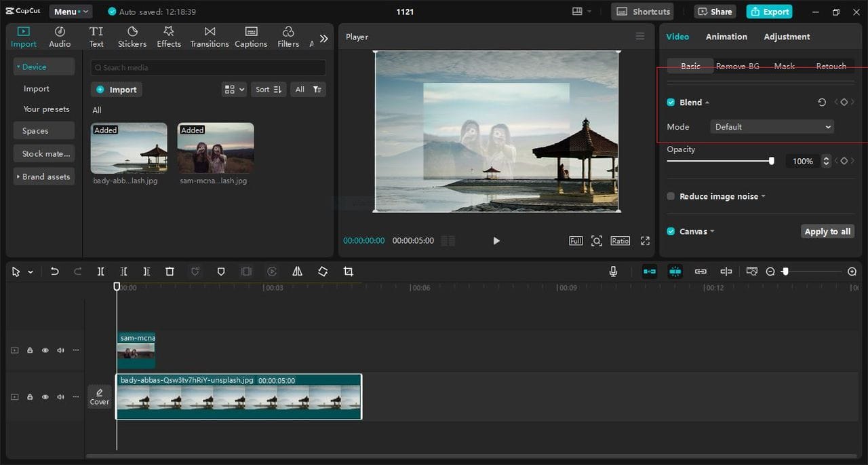The height and width of the screenshot is (465, 868).
Task: Open the blend Mode dropdown
Action: pyautogui.click(x=771, y=126)
